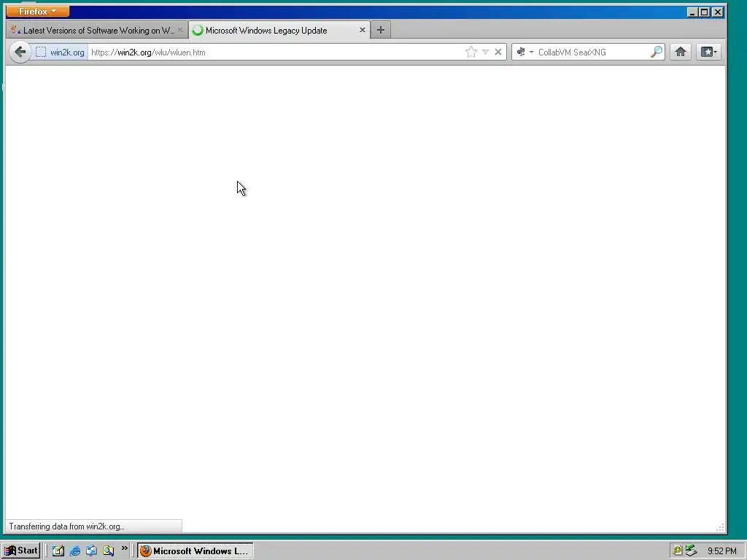This screenshot has width=747, height=560.
Task: Click the 'Transferring data from win2k.org...' status text
Action: tap(66, 526)
